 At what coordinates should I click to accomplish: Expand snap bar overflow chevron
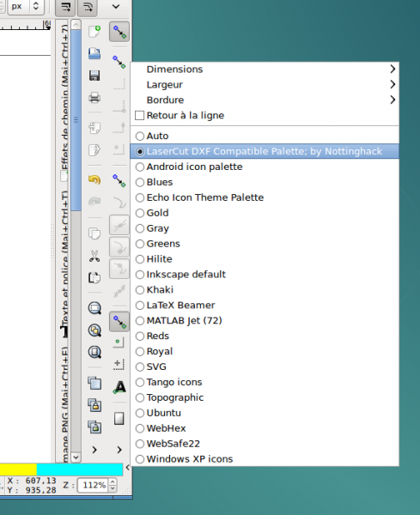[119, 450]
